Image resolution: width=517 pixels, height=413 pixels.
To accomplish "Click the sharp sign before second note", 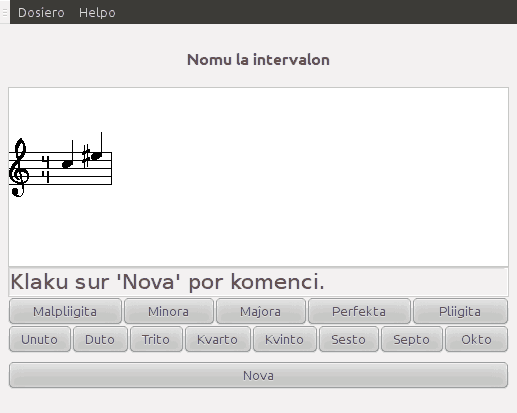I will [86, 156].
